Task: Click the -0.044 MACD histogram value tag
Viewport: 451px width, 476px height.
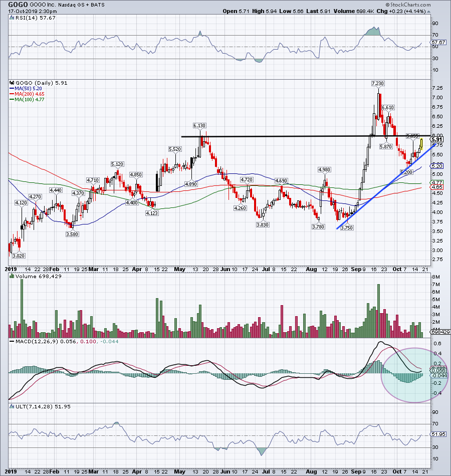Action: [x=439, y=375]
